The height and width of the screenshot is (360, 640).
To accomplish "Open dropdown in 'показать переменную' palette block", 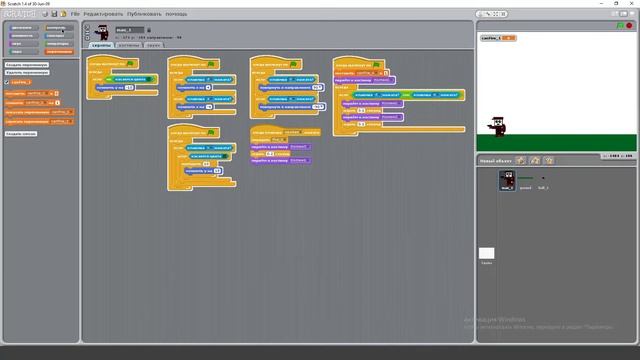I will coord(62,112).
